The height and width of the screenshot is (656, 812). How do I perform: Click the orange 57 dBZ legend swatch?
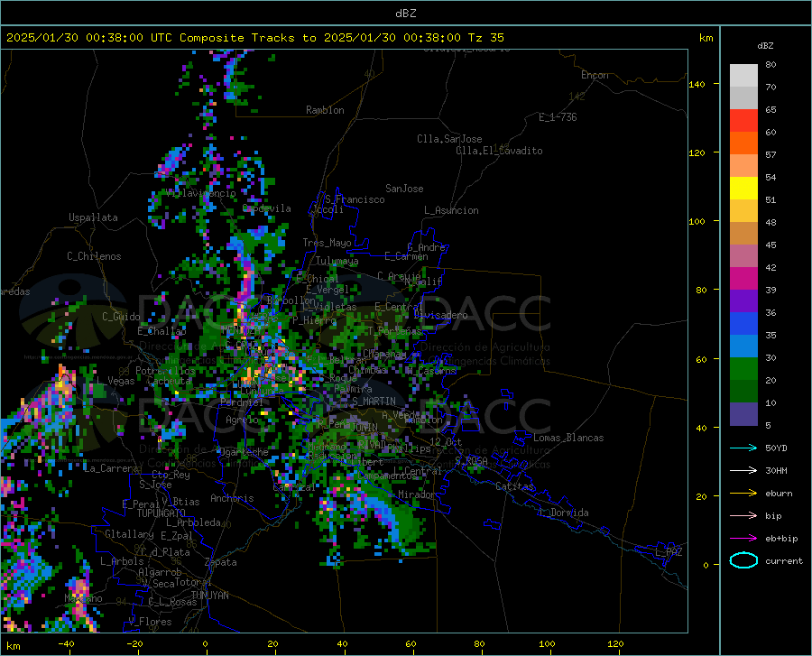point(743,143)
